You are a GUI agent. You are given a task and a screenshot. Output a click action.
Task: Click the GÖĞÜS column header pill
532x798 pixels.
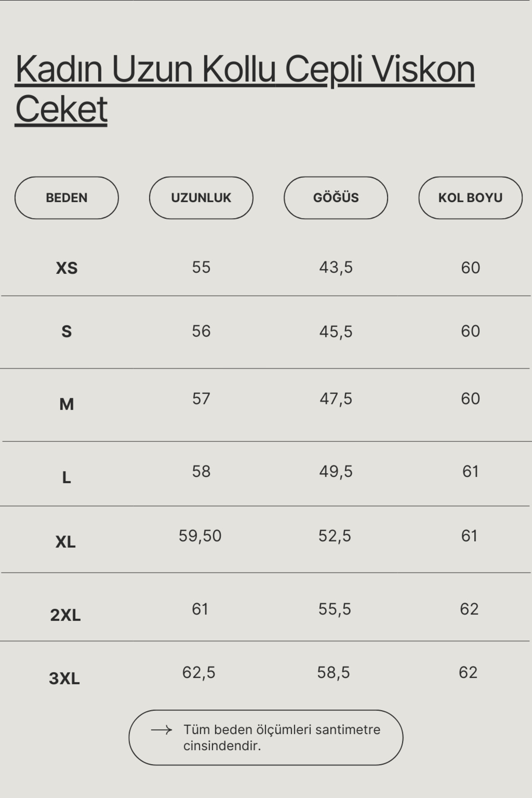coord(336,198)
